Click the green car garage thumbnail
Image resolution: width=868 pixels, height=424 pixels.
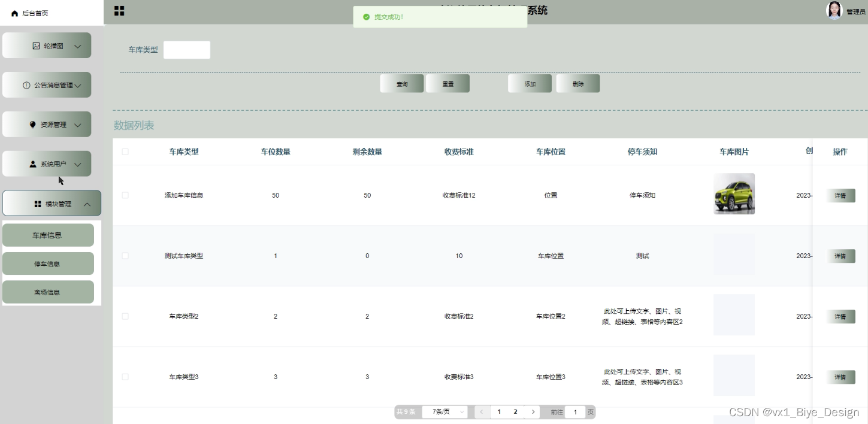(734, 194)
